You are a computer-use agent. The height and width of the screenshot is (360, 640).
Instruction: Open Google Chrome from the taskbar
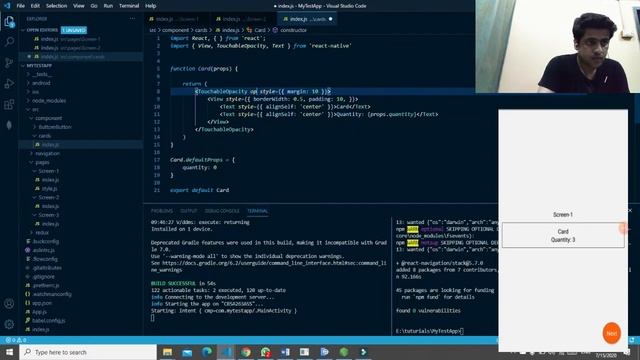pyautogui.click(x=246, y=352)
